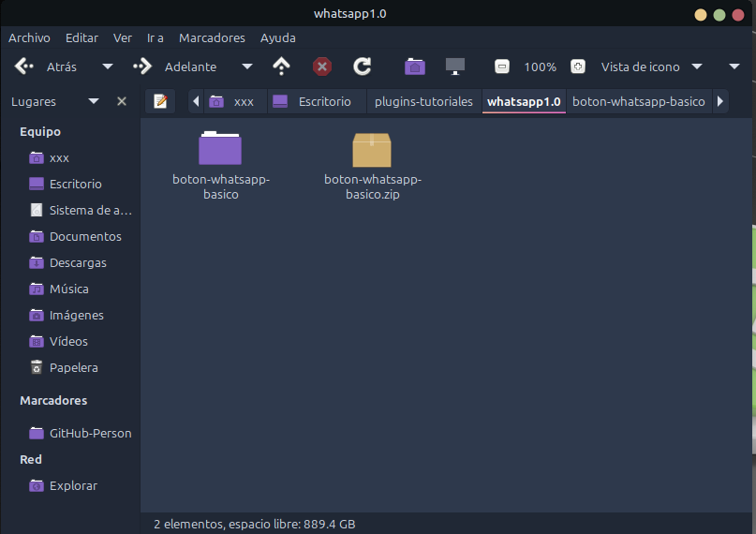The image size is (756, 534).
Task: Close the Lugares side panel
Action: (x=122, y=101)
